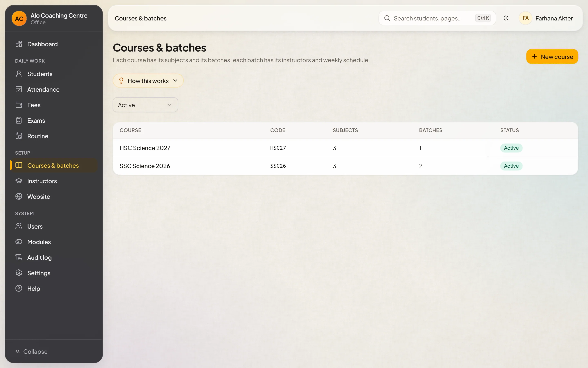The height and width of the screenshot is (368, 588).
Task: Click the Settings gear icon
Action: point(19,273)
